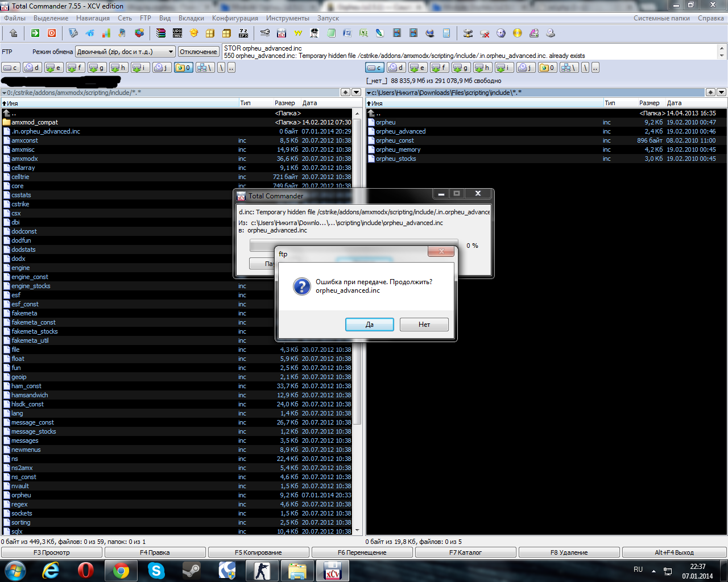
Task: Click Да in the ftp error dialog
Action: point(370,325)
